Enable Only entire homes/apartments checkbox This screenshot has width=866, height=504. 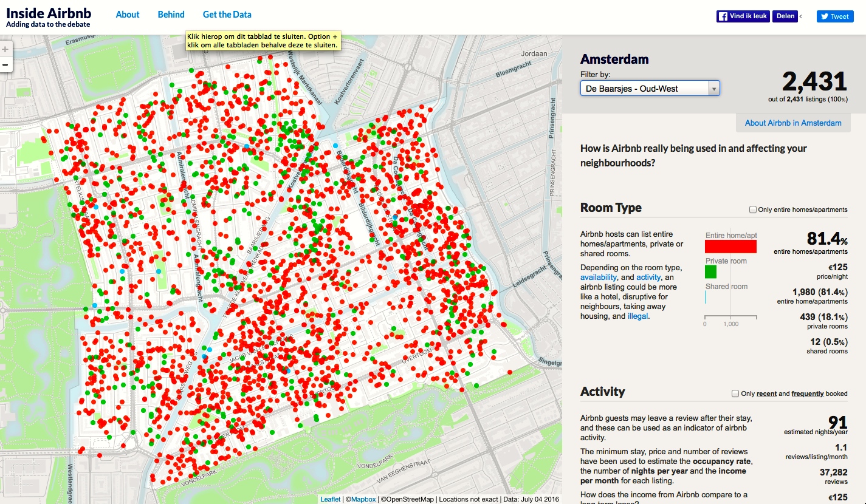pyautogui.click(x=753, y=209)
